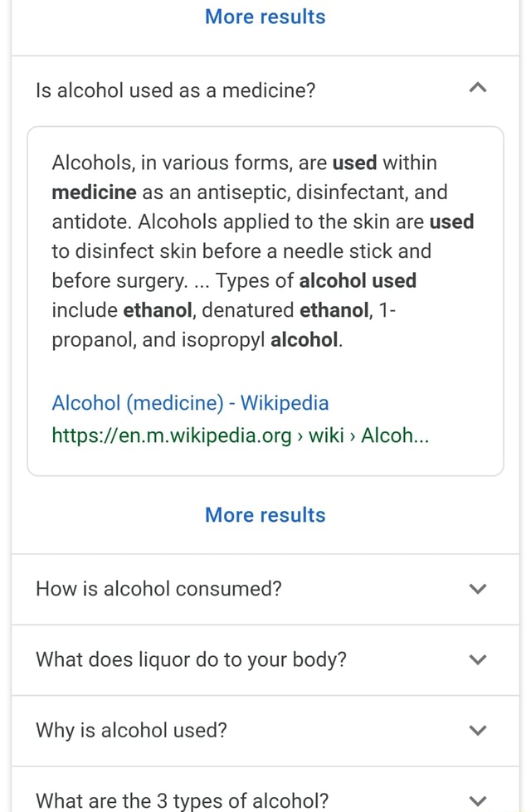Viewport: 531px width, 812px height.
Task: Expand 'How is alcohol consumed?' with its chevron
Action: [478, 589]
